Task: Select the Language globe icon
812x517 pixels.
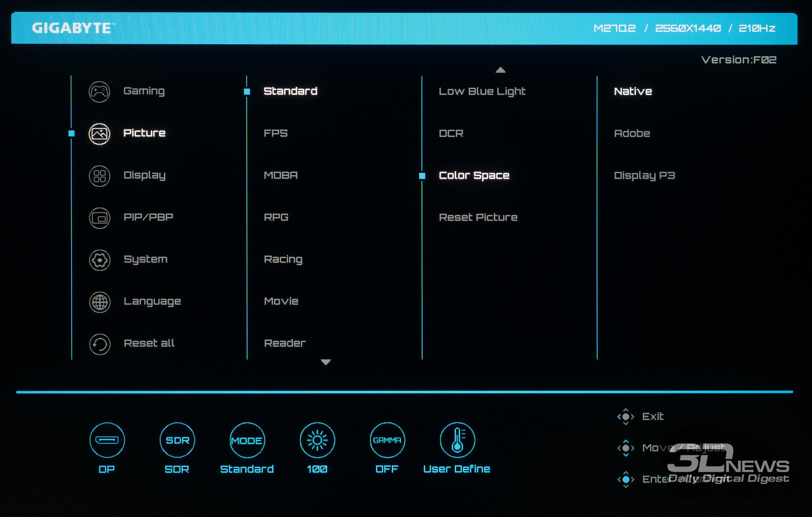Action: point(99,302)
